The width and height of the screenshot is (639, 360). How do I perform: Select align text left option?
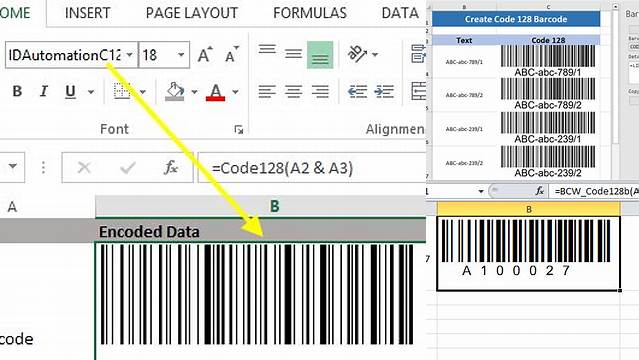tap(267, 91)
